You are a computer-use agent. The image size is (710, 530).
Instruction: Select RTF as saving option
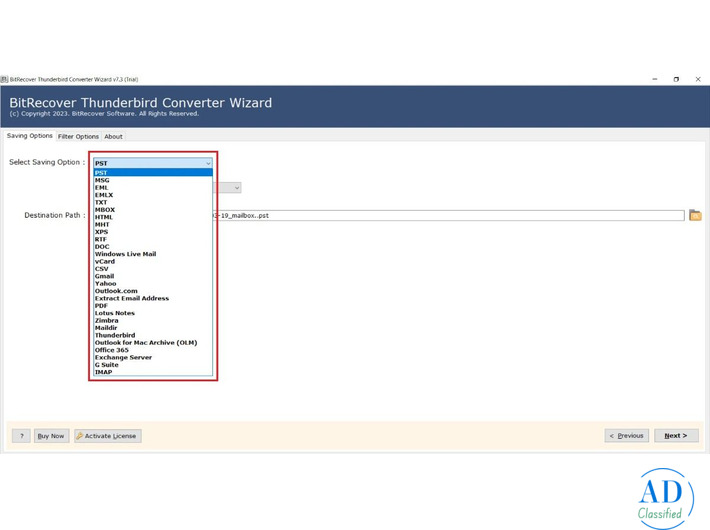coord(153,239)
